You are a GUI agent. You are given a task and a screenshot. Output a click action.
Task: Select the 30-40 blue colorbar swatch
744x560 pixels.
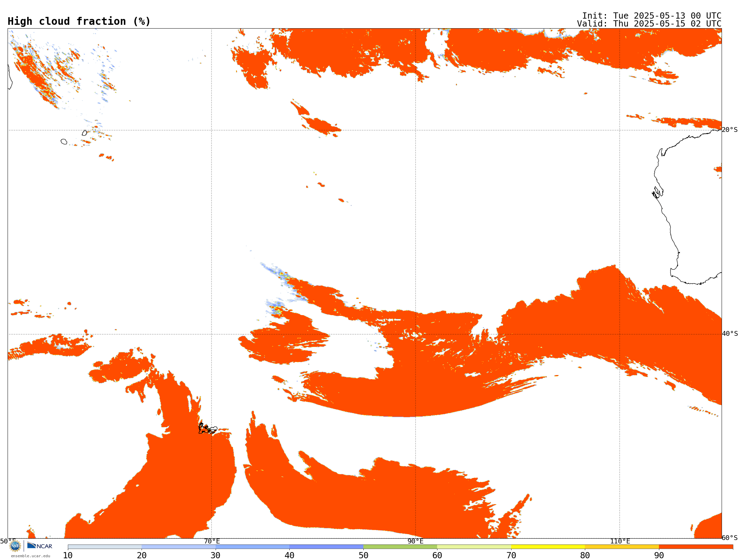252,547
